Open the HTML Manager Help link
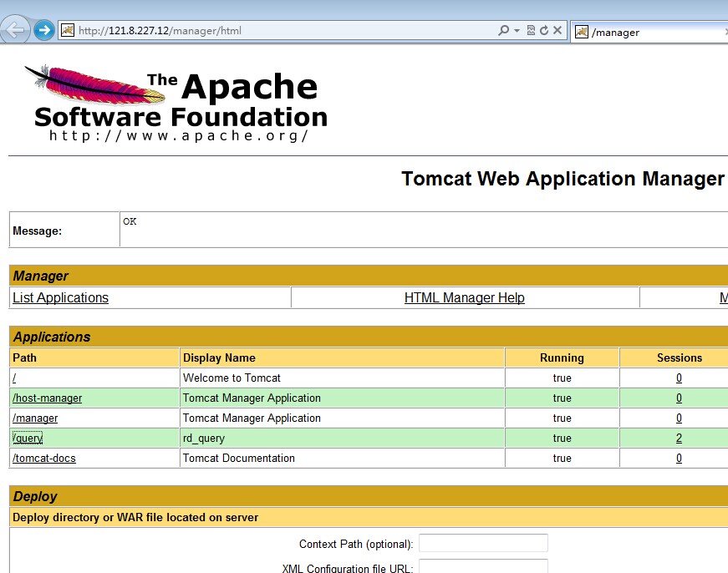 tap(464, 297)
